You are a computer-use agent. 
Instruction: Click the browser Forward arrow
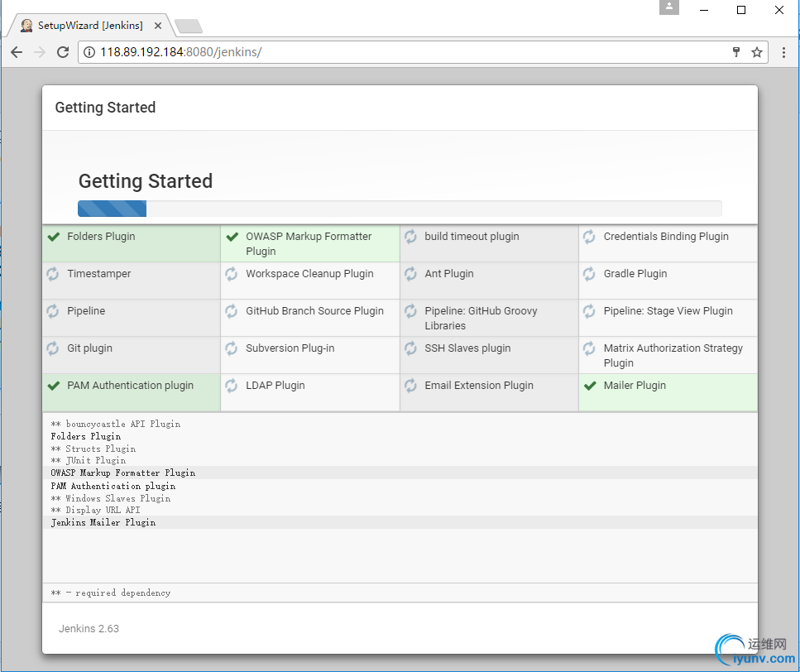coord(40,52)
